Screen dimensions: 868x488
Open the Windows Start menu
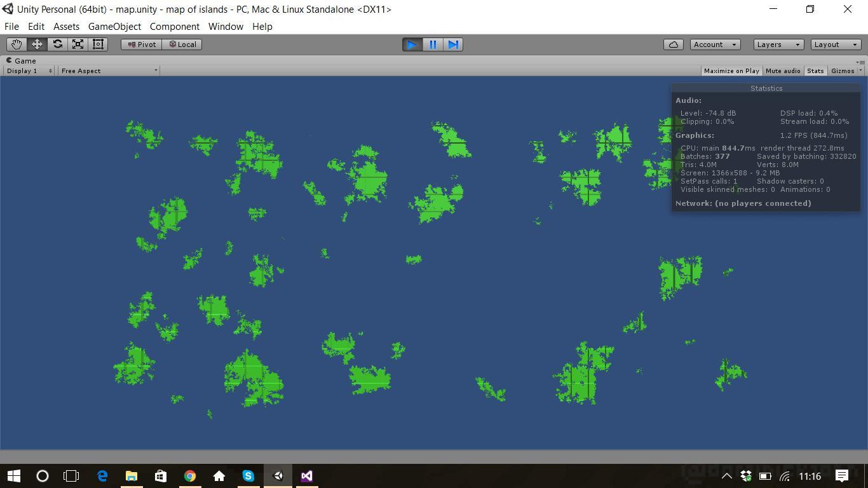pos(14,476)
